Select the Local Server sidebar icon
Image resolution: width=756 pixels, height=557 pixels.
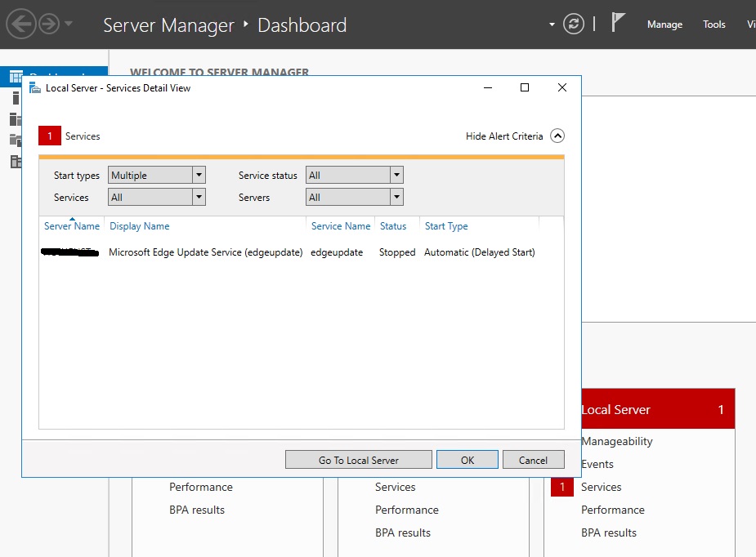(x=16, y=98)
